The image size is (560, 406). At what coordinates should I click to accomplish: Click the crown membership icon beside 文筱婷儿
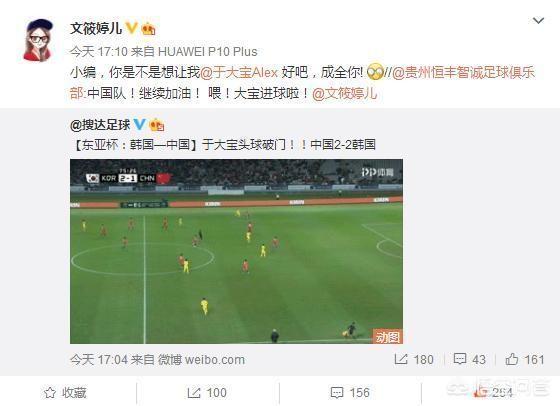(148, 29)
